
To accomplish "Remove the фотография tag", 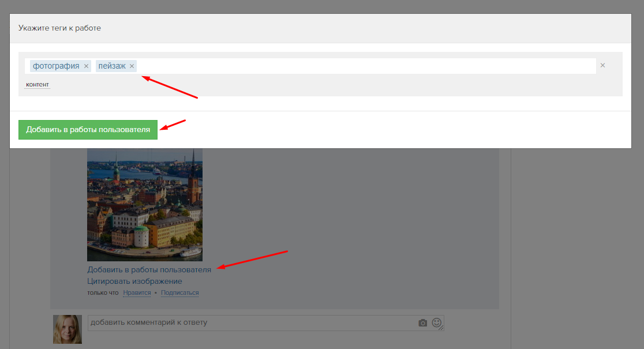I will [86, 66].
